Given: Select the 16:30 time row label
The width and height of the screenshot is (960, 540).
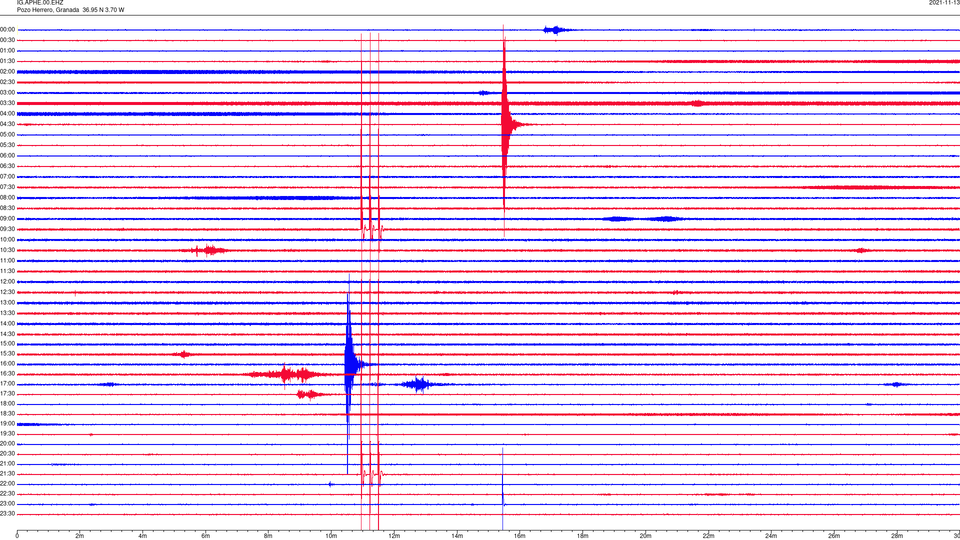Looking at the screenshot, I should click(x=8, y=373).
